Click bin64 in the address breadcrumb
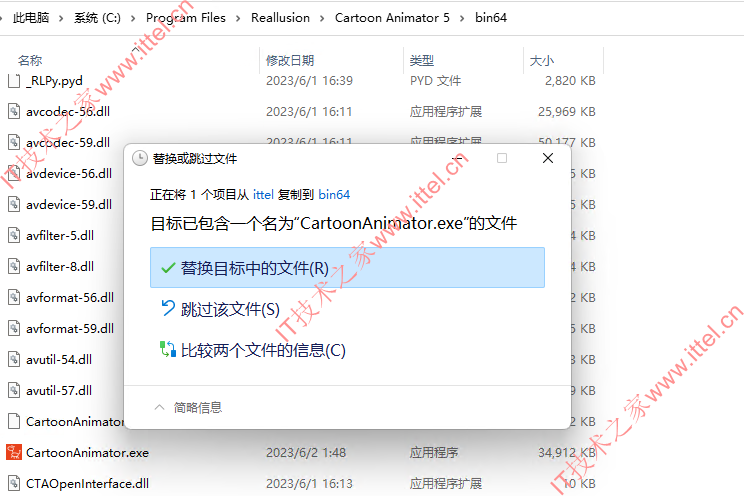The image size is (744, 496). click(491, 18)
